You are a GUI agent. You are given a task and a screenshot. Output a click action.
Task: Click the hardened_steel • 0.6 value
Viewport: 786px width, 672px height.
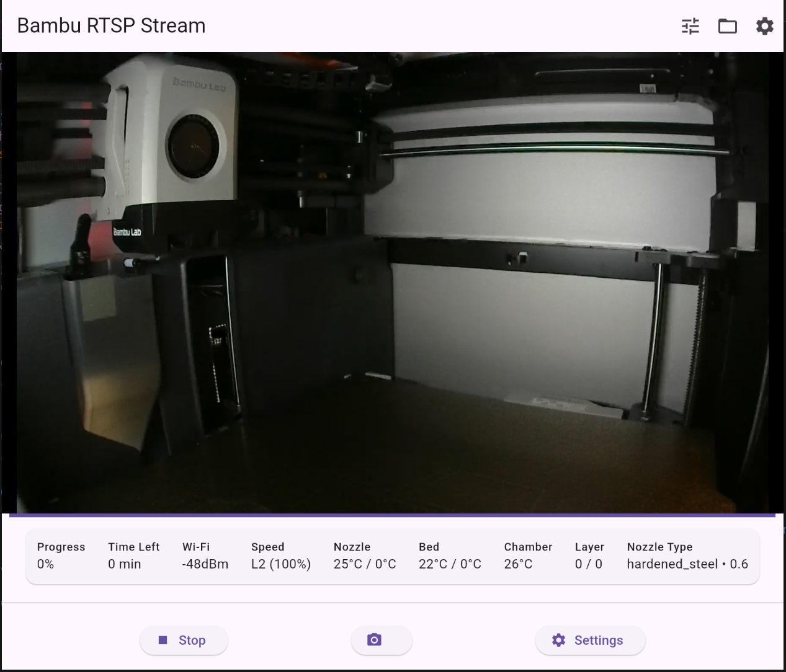[x=687, y=564]
